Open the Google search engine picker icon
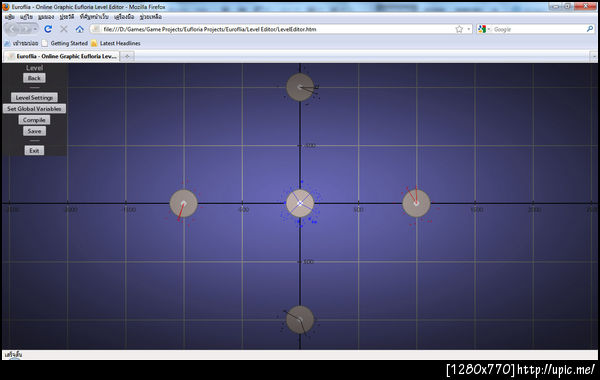This screenshot has width=600, height=380. tap(483, 29)
